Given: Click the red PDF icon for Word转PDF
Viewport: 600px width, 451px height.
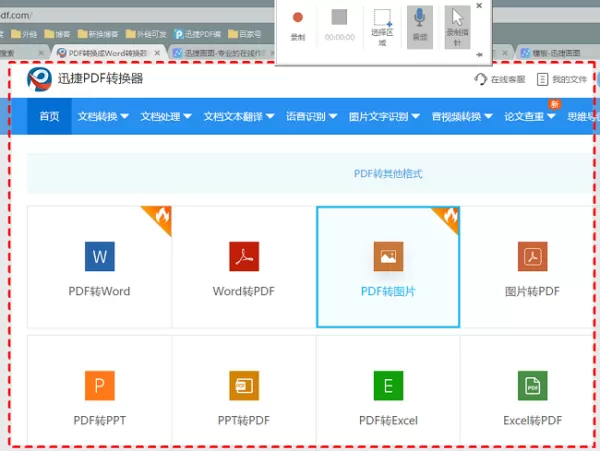Looking at the screenshot, I should point(244,256).
